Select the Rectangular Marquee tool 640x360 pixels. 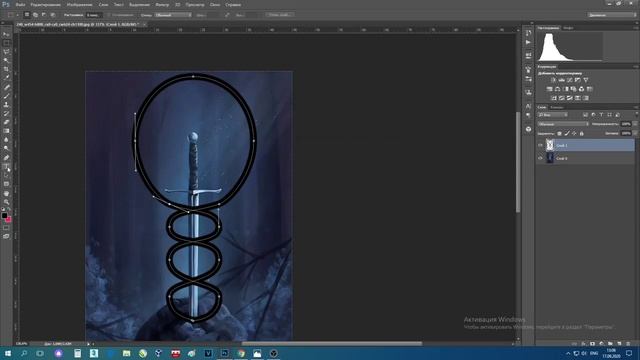coord(6,43)
